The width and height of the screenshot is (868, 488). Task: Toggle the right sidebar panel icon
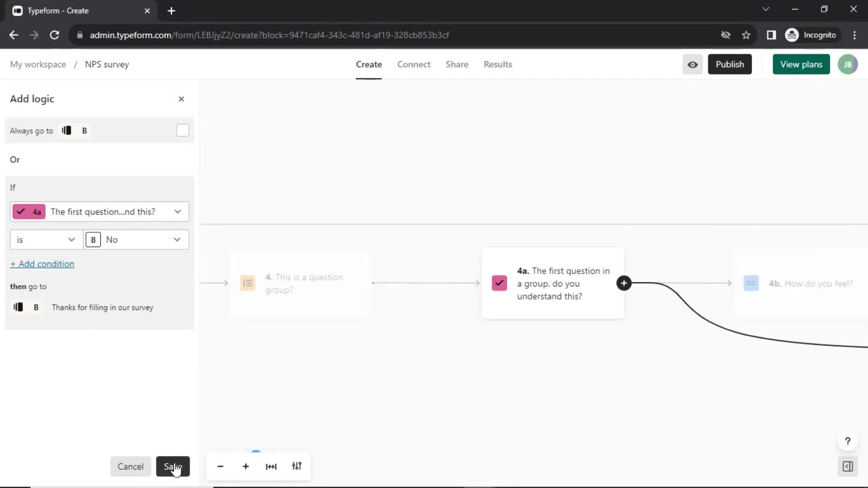point(848,466)
